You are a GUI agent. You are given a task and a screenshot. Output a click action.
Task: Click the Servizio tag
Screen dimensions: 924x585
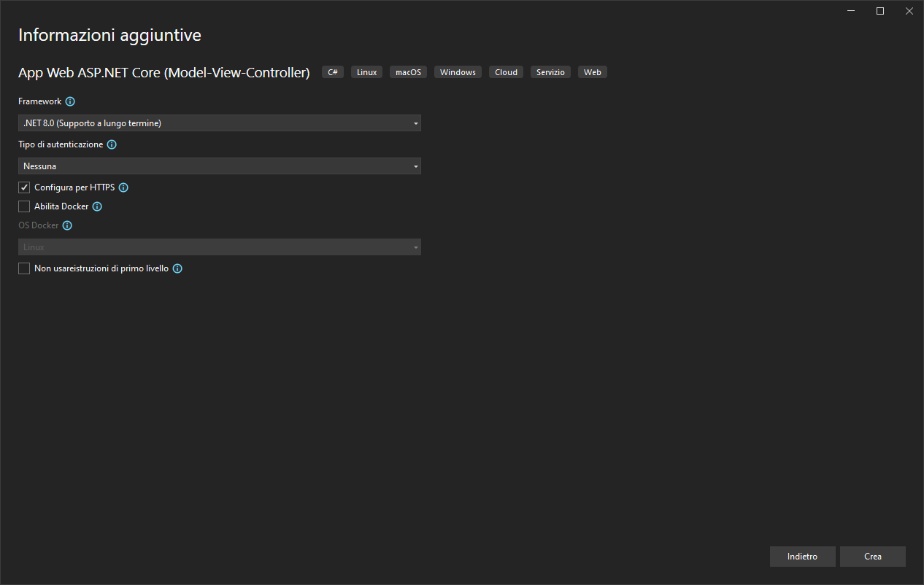coord(550,72)
